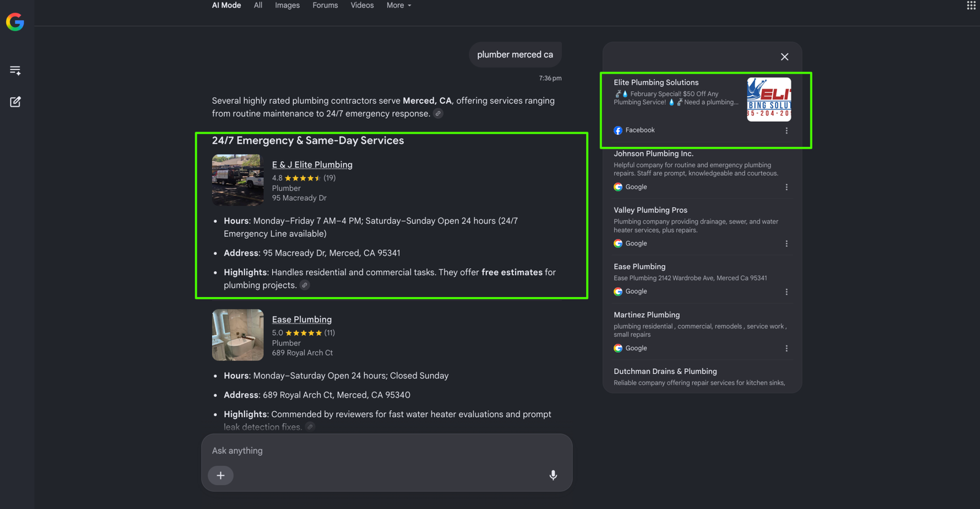980x509 pixels.
Task: Click the plus attach button
Action: tap(221, 475)
